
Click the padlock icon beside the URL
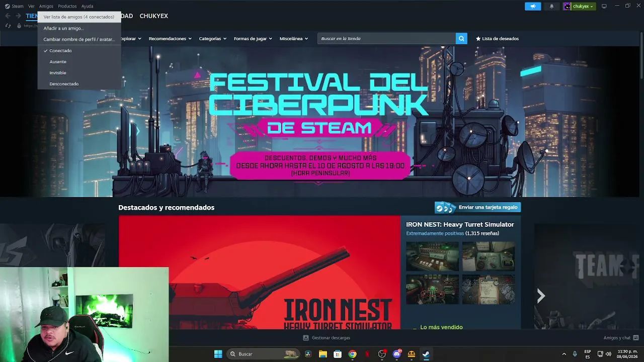point(19,26)
